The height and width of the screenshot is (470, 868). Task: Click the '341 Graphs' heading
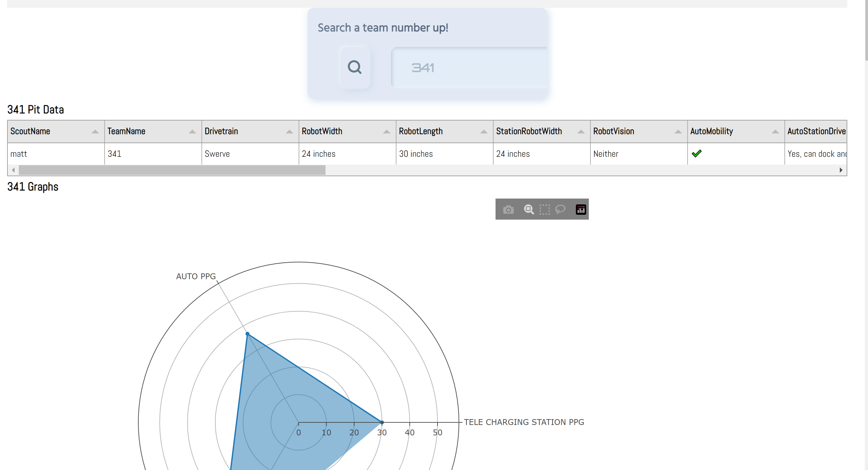click(x=33, y=187)
